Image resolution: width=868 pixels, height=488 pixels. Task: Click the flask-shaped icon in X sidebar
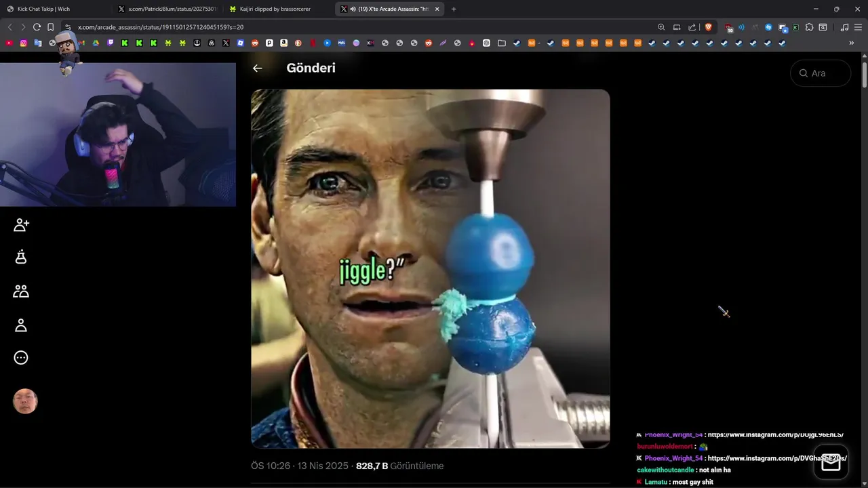(x=21, y=257)
